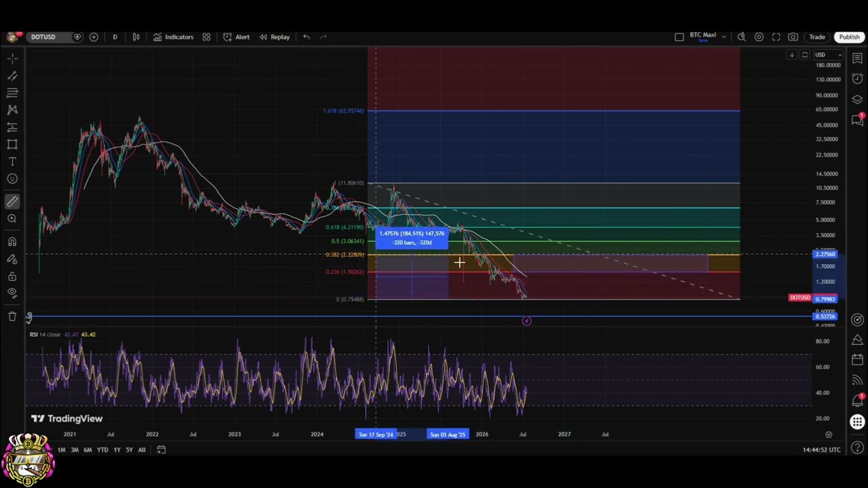Open the Fibonacci tools in left toolbar

12,93
